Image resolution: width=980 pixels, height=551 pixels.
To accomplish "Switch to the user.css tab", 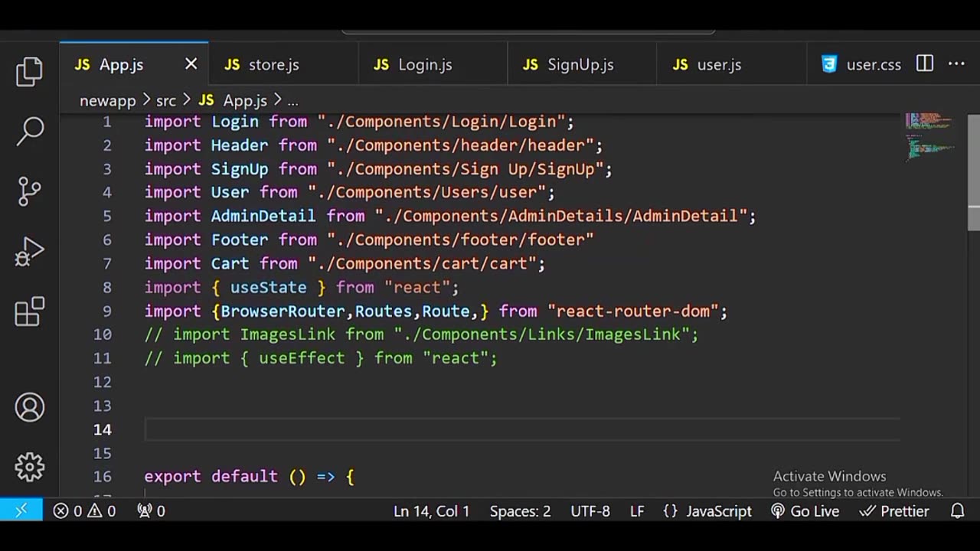I will point(861,64).
